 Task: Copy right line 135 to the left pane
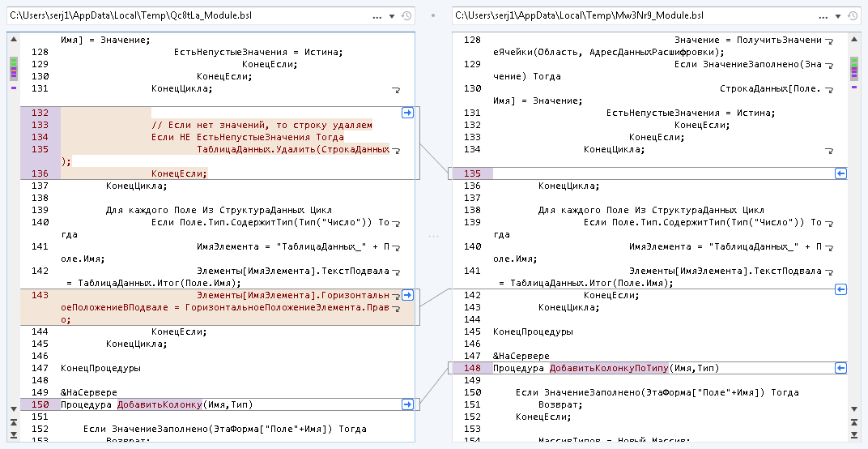(x=840, y=173)
